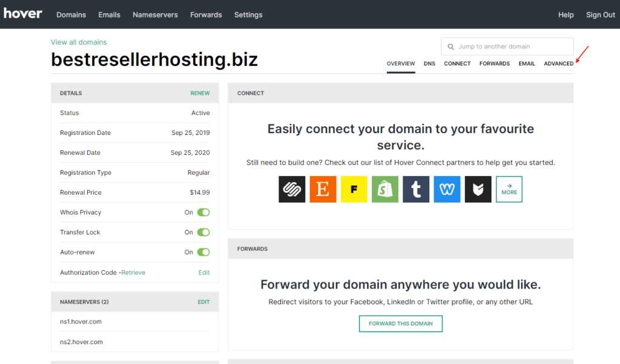Disable Whois Privacy

(203, 212)
